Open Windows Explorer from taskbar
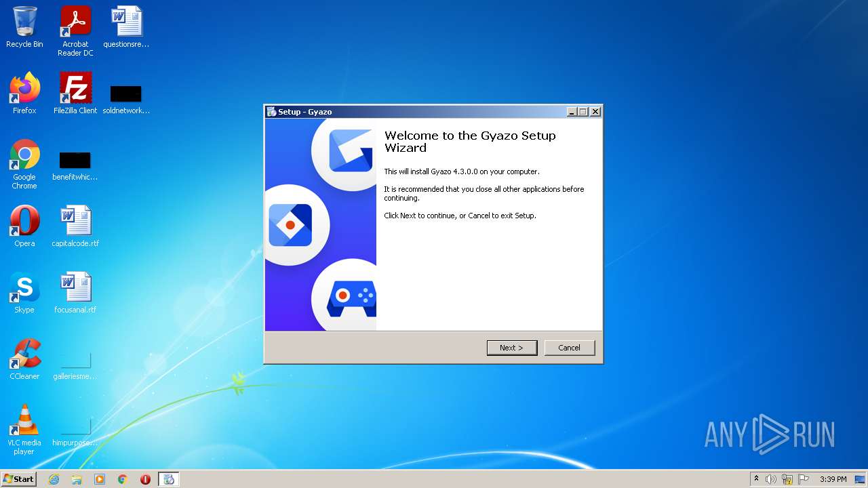The width and height of the screenshot is (868, 488). click(77, 479)
